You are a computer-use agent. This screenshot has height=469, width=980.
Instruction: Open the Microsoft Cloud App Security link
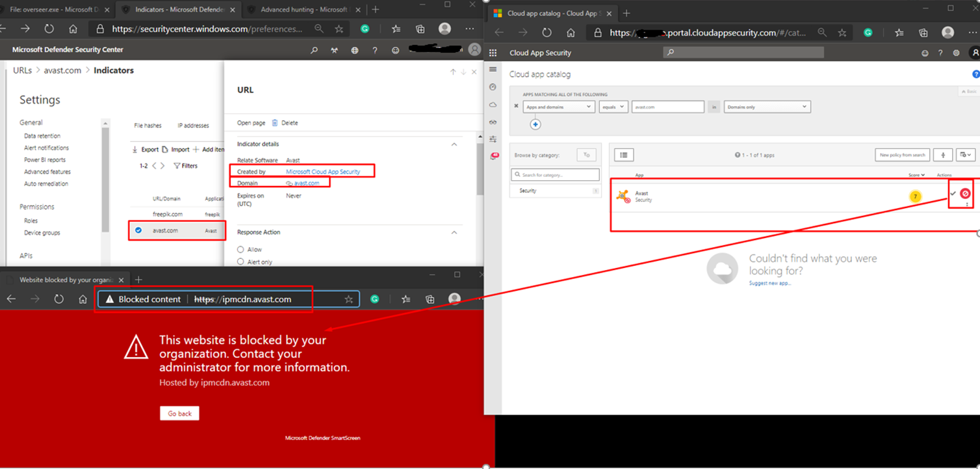tap(323, 172)
